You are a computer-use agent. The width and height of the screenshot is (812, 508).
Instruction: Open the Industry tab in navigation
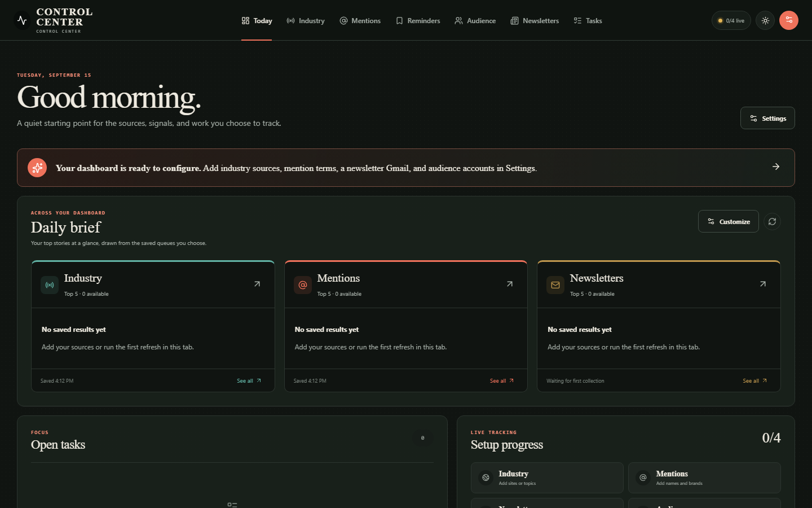click(306, 21)
